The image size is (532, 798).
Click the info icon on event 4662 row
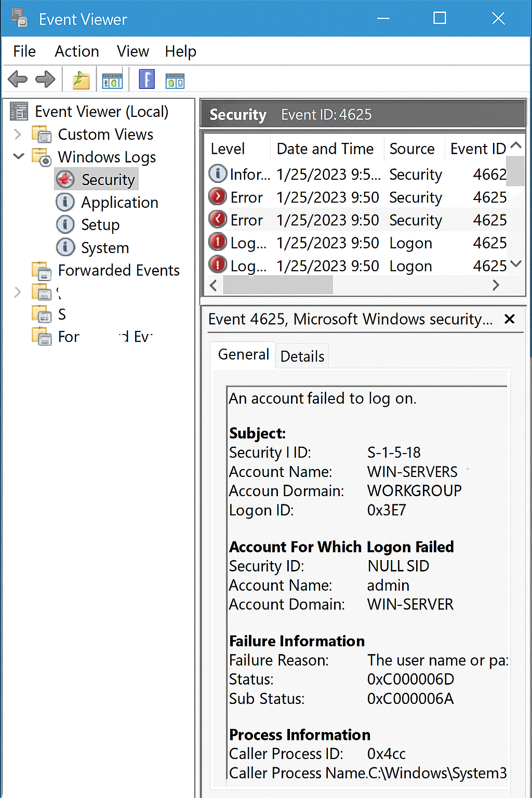[x=218, y=174]
